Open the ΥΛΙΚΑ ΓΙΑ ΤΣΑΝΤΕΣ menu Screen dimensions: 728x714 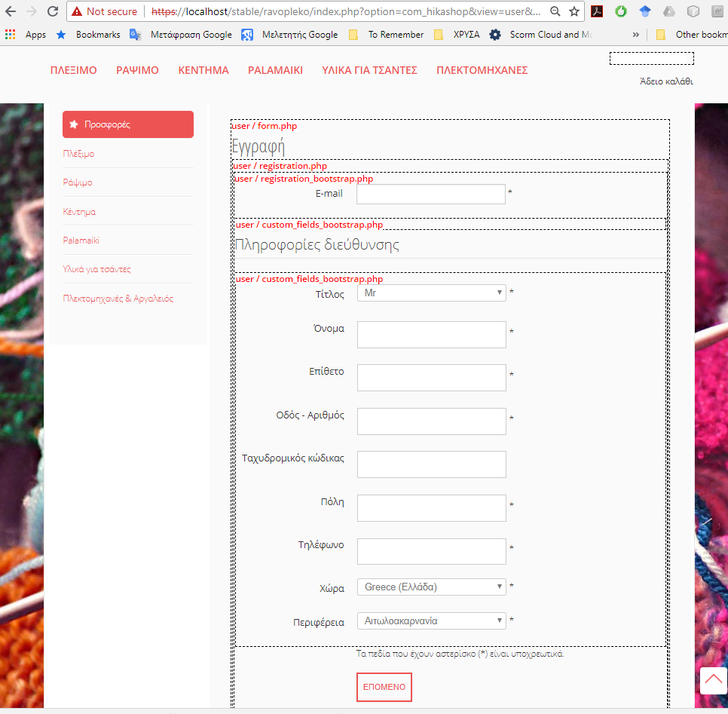coord(369,70)
